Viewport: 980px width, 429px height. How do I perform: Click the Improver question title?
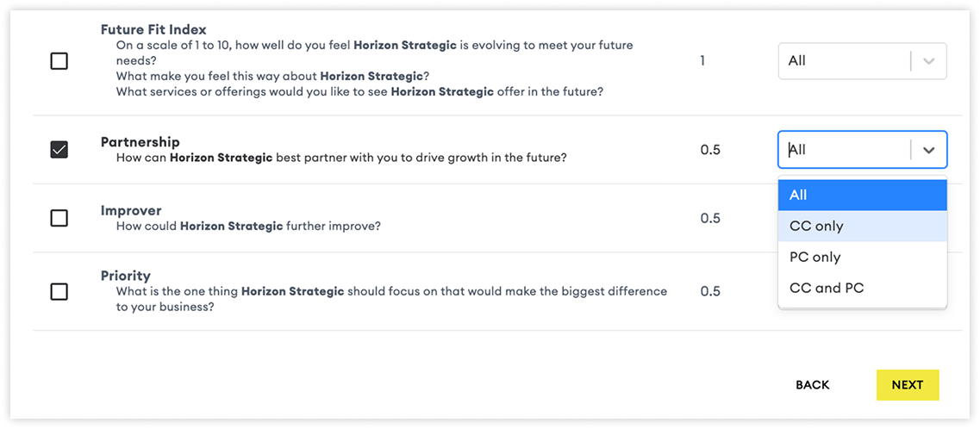coord(131,210)
